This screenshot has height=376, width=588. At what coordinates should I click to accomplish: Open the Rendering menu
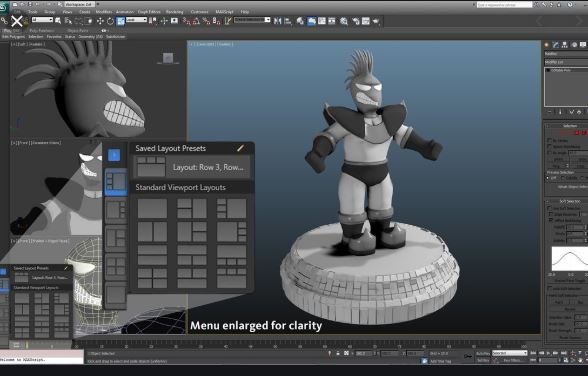tap(174, 12)
